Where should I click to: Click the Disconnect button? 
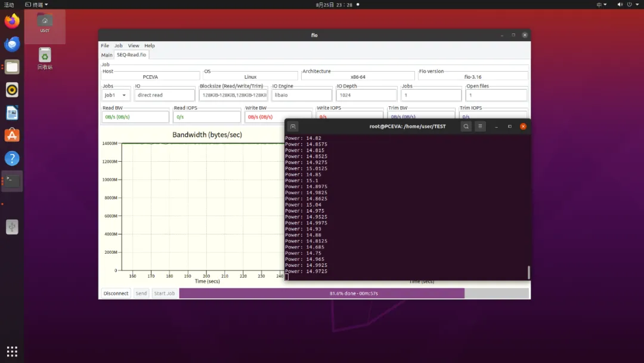(x=116, y=293)
